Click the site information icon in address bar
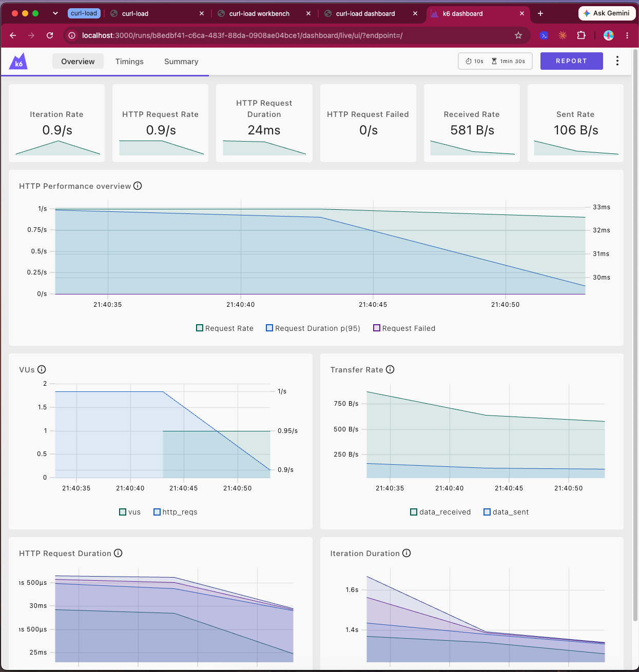This screenshot has width=639, height=672. (x=72, y=35)
